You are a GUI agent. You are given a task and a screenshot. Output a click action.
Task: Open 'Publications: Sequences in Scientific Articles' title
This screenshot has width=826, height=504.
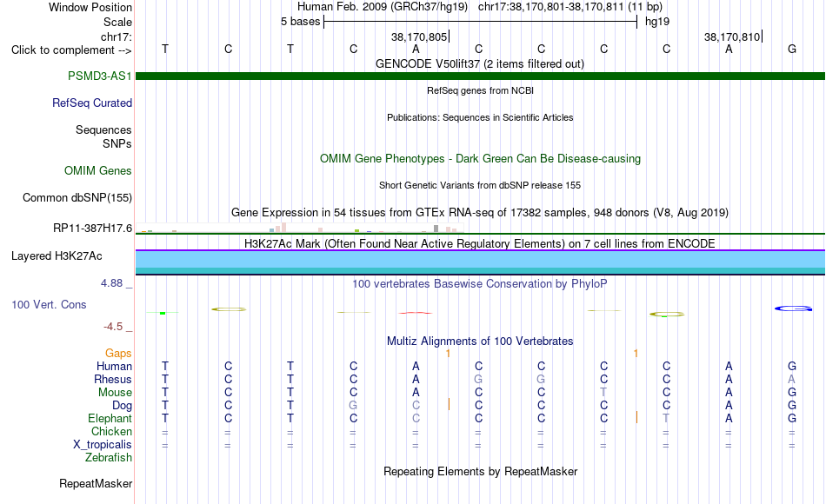pyautogui.click(x=480, y=117)
